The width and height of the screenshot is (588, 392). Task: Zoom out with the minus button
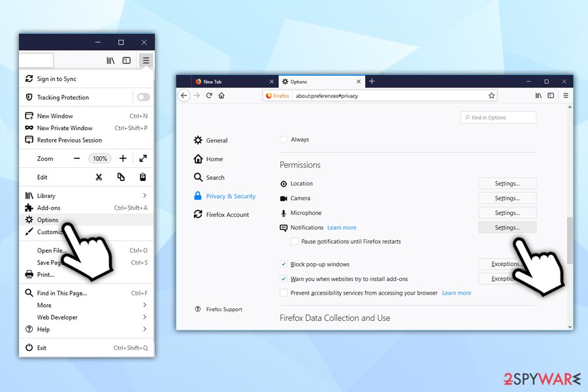(x=77, y=159)
